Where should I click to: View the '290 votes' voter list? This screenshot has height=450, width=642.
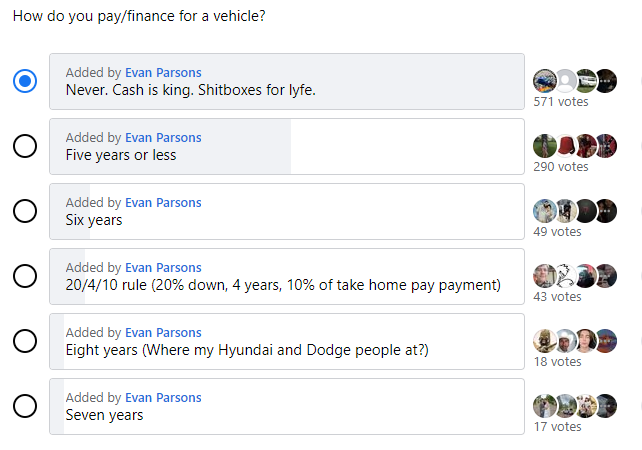point(560,167)
